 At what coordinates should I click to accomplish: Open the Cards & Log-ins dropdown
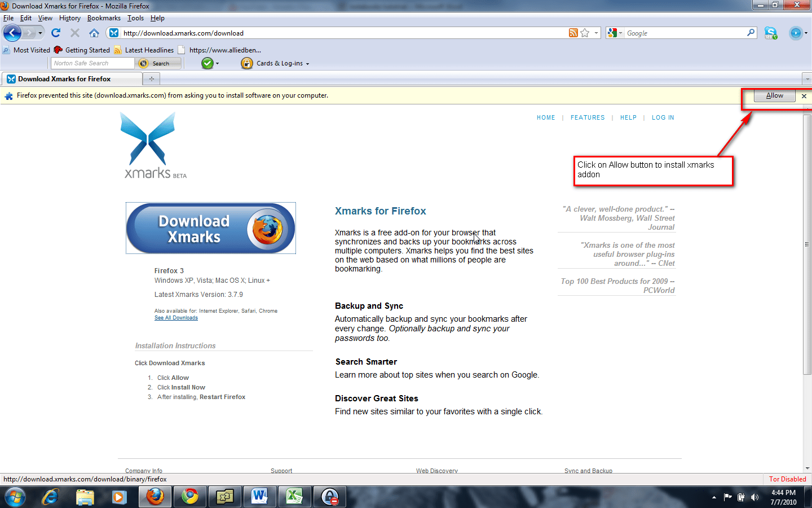pos(283,63)
